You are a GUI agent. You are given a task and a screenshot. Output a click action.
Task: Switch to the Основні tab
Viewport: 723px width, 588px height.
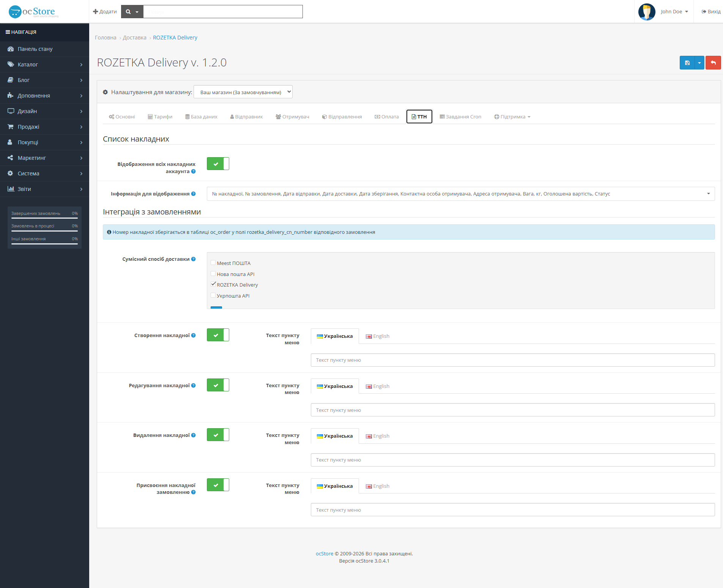click(x=122, y=117)
